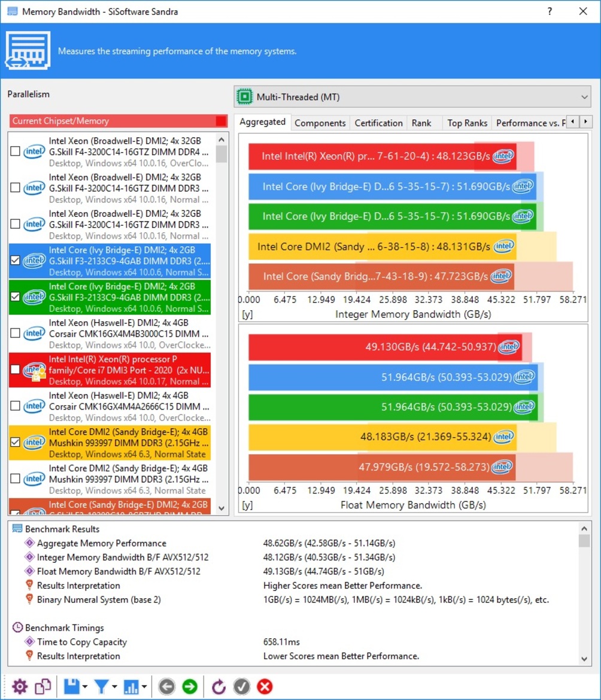Viewport: 601px width, 700px height.
Task: Open the Certification tab
Action: tap(378, 123)
